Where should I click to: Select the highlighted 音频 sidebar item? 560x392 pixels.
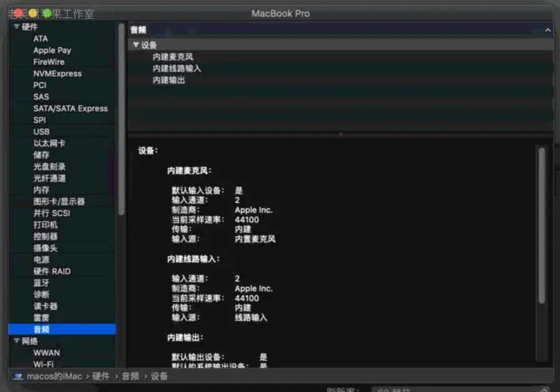coord(62,329)
